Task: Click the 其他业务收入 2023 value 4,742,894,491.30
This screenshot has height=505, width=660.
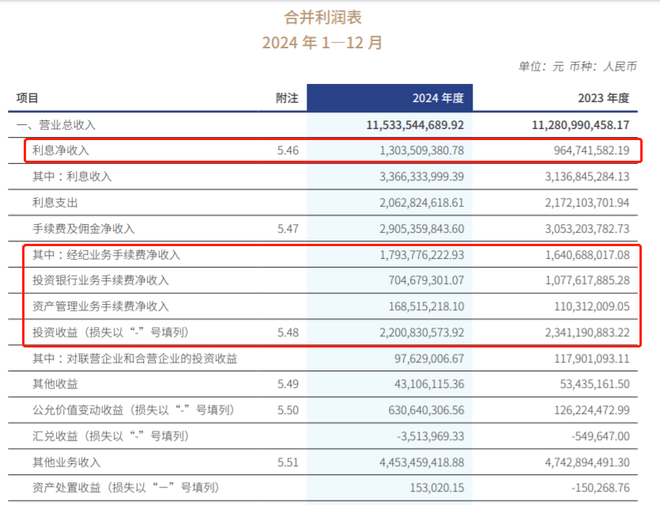Action: 587,462
